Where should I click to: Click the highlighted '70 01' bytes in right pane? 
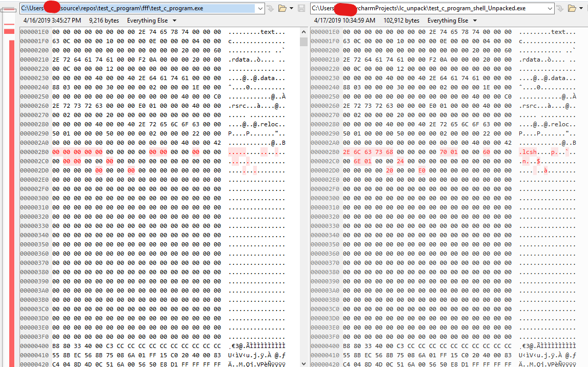click(x=449, y=152)
